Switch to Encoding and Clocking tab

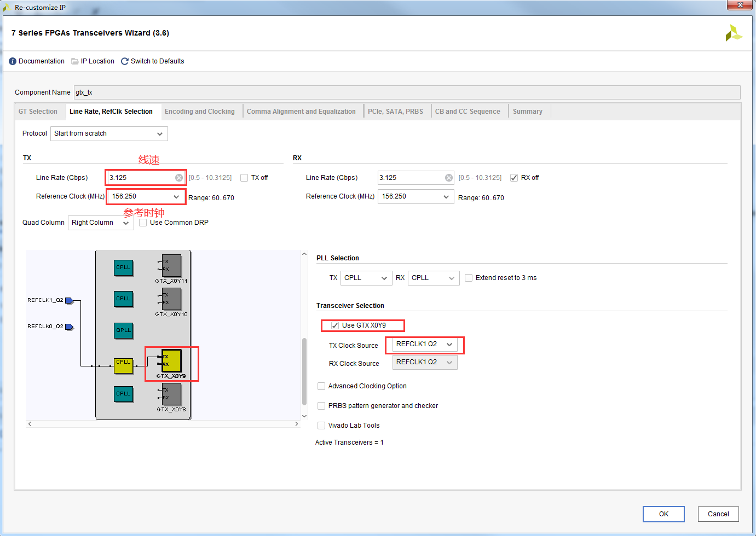pos(200,112)
